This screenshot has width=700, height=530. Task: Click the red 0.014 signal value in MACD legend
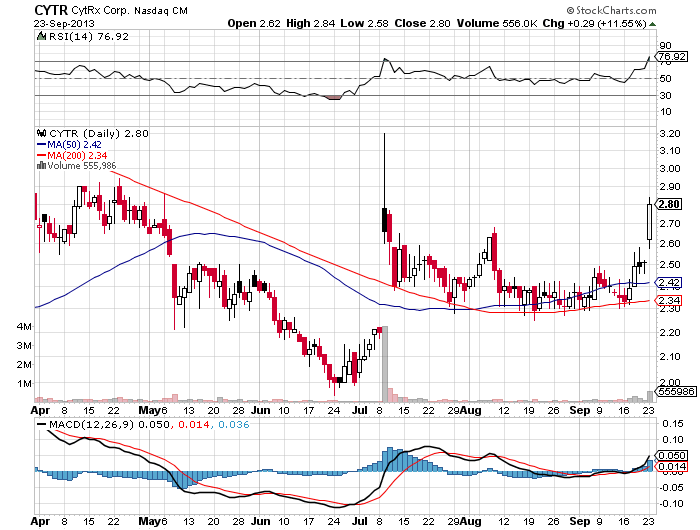pyautogui.click(x=194, y=424)
